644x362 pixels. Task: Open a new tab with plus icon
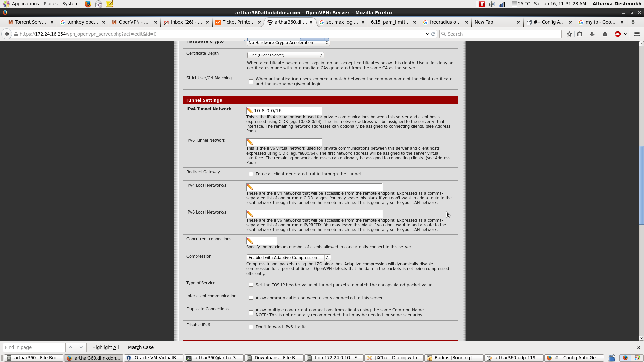(x=633, y=22)
